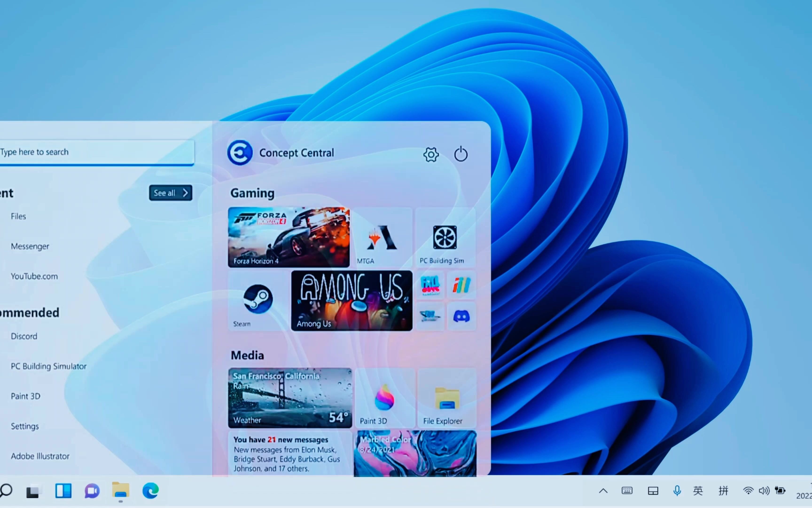Launch the Among Us tile
Image resolution: width=812 pixels, height=508 pixels.
(352, 301)
